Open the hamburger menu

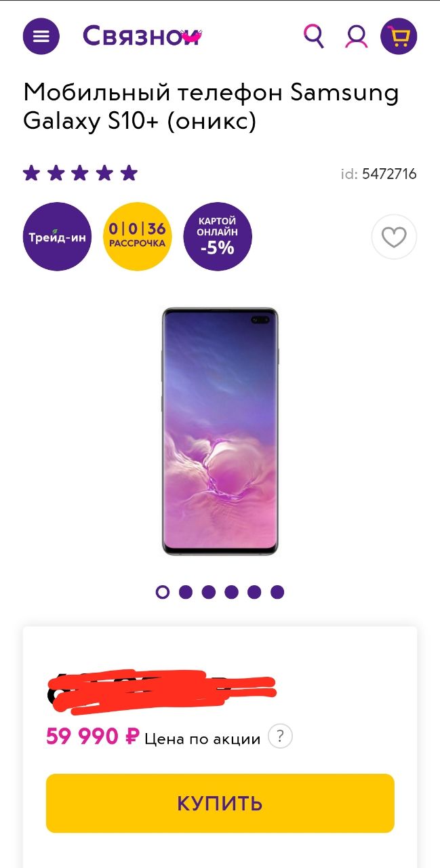point(41,36)
